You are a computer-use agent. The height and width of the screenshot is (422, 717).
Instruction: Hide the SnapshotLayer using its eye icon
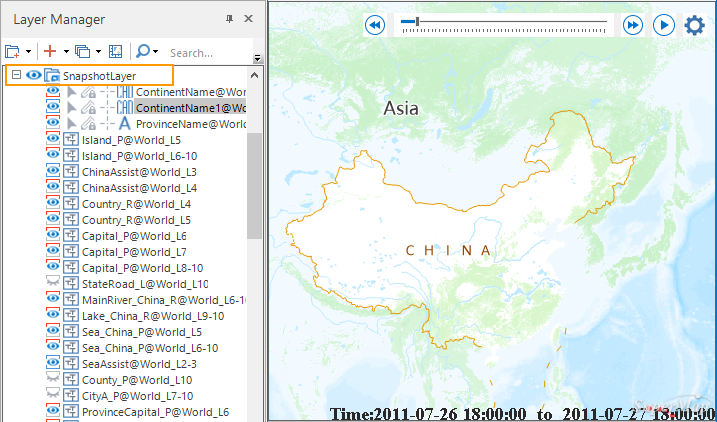(x=33, y=75)
